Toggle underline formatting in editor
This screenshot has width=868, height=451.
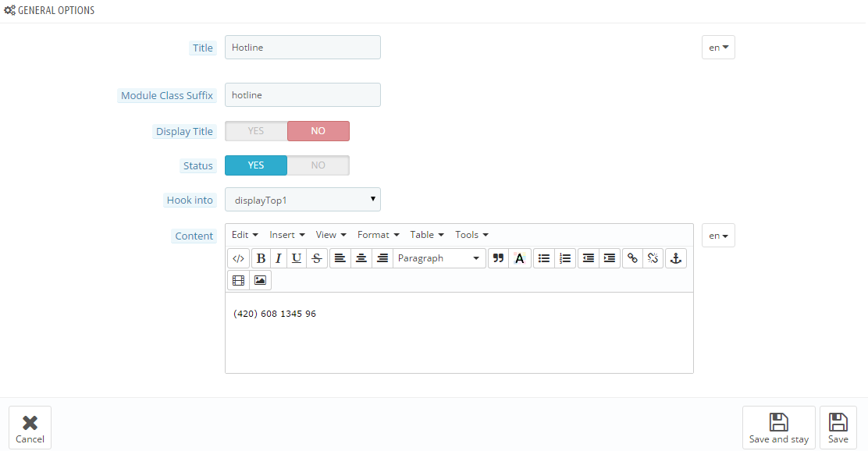click(x=296, y=258)
